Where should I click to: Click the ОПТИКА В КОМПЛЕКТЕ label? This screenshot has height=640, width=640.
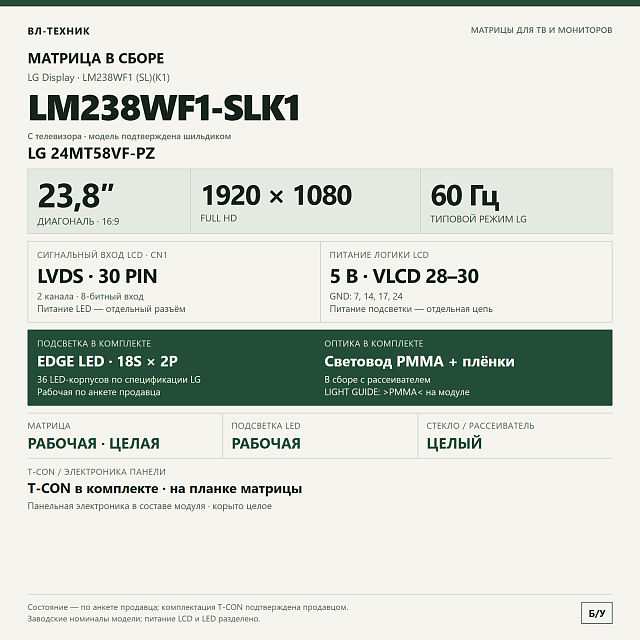coord(373,344)
